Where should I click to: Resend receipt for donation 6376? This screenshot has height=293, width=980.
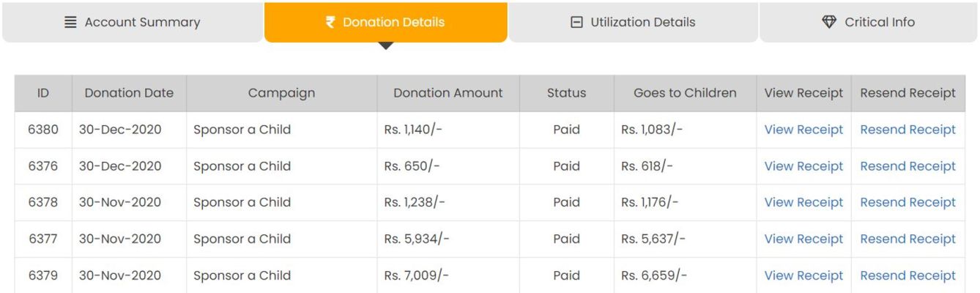click(907, 166)
